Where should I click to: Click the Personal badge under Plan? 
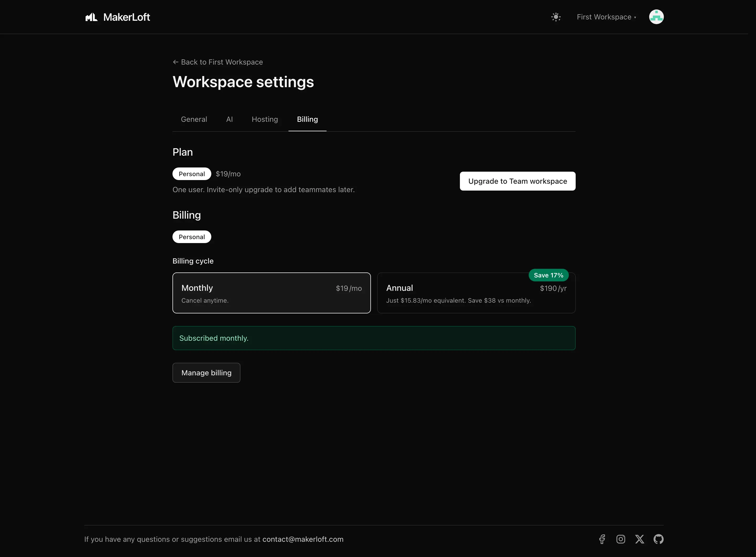[192, 174]
